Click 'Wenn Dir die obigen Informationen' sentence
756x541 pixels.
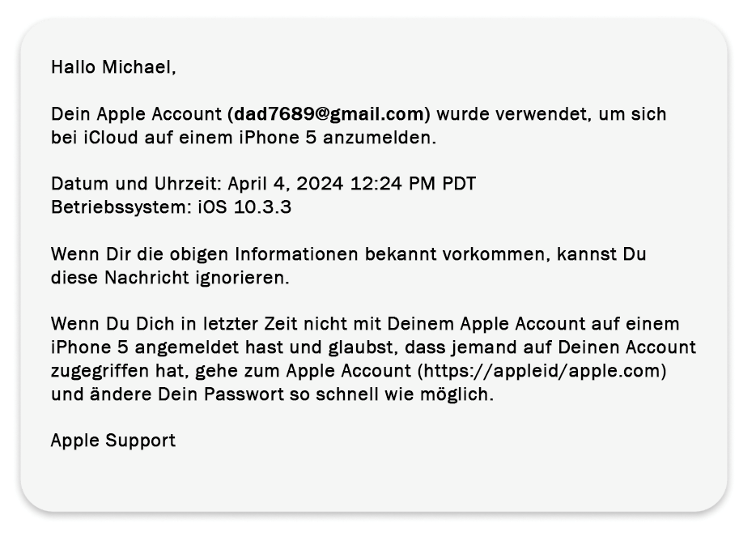click(205, 253)
